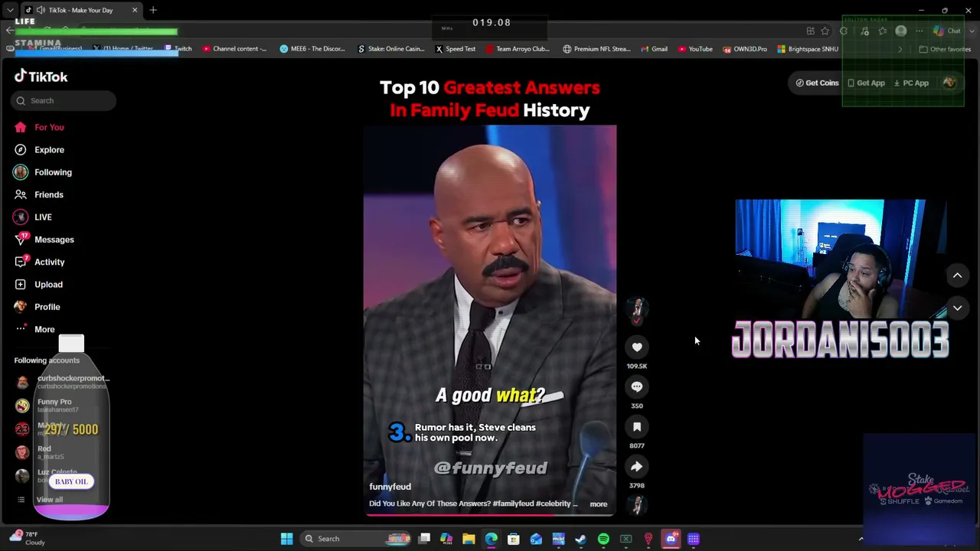Image resolution: width=980 pixels, height=551 pixels.
Task: Open the Brightspace SNHU bookmark
Action: point(808,49)
